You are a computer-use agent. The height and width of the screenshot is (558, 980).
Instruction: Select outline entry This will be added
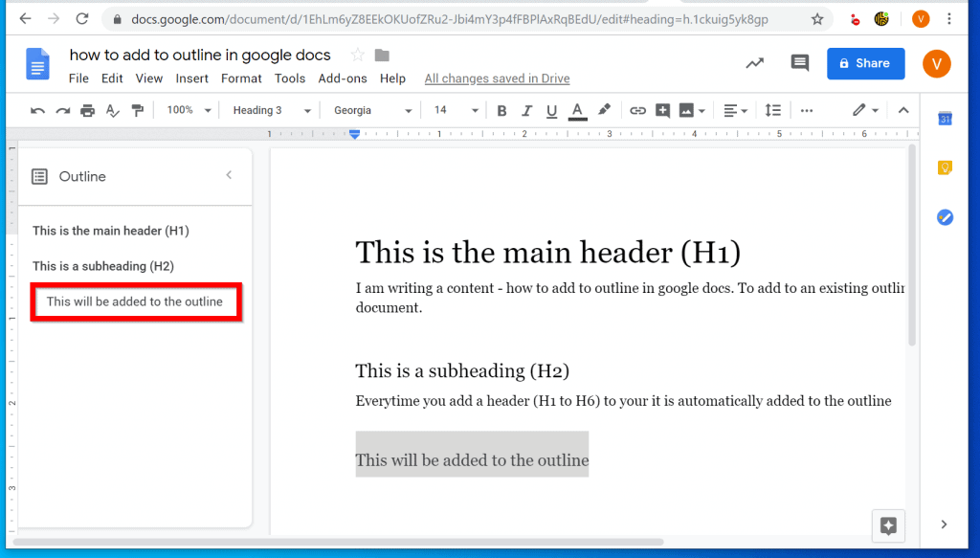tap(134, 301)
